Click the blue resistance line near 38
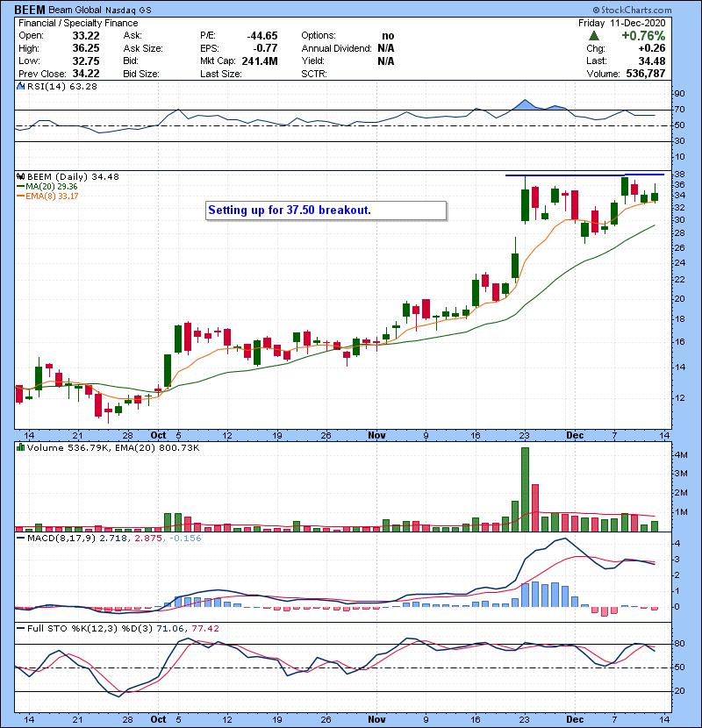 [584, 175]
